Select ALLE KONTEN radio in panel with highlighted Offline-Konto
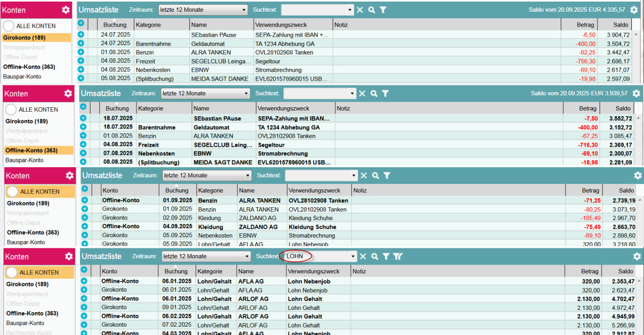Screen dimensions: 644x335 12,110
